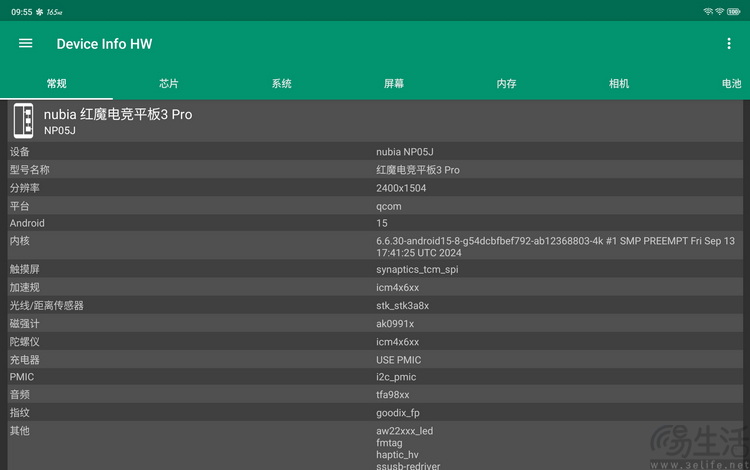Select the 触摸屏 row label
Image resolution: width=750 pixels, height=470 pixels.
point(24,269)
